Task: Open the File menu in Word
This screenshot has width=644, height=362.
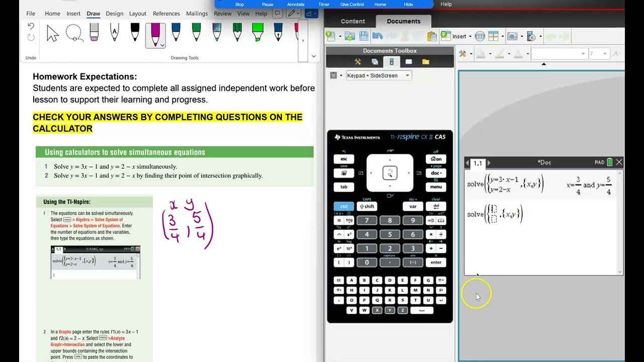Action: 31,14
